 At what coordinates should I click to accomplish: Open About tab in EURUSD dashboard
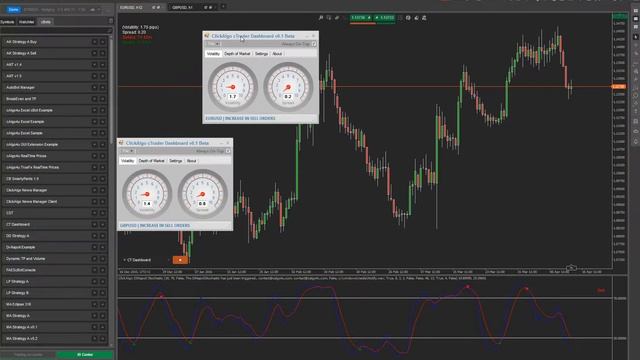pos(277,54)
